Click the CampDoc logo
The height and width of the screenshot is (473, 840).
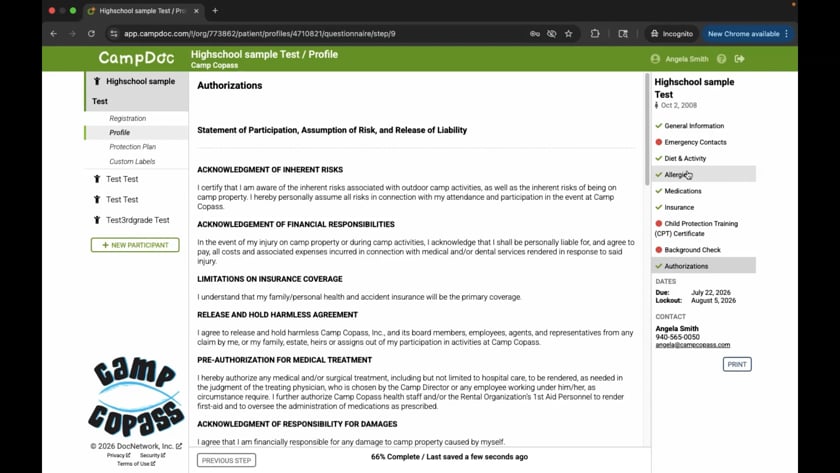tap(136, 58)
